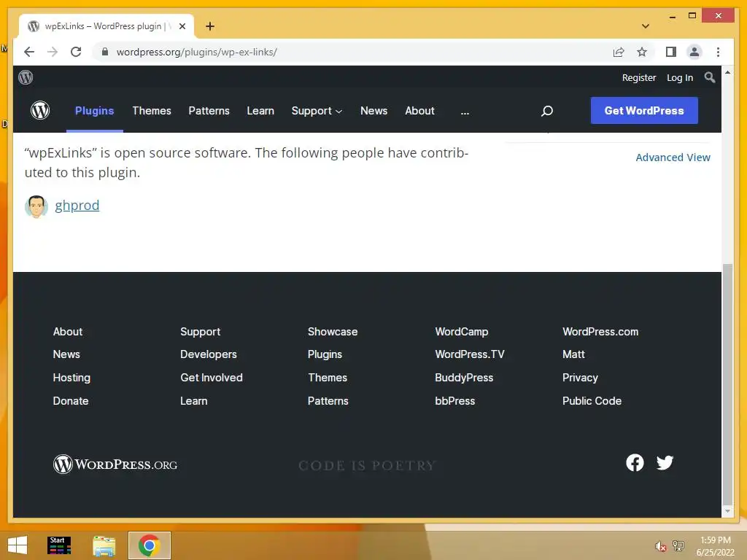The height and width of the screenshot is (560, 747).
Task: Open the footer BuddyPress link
Action: [464, 378]
